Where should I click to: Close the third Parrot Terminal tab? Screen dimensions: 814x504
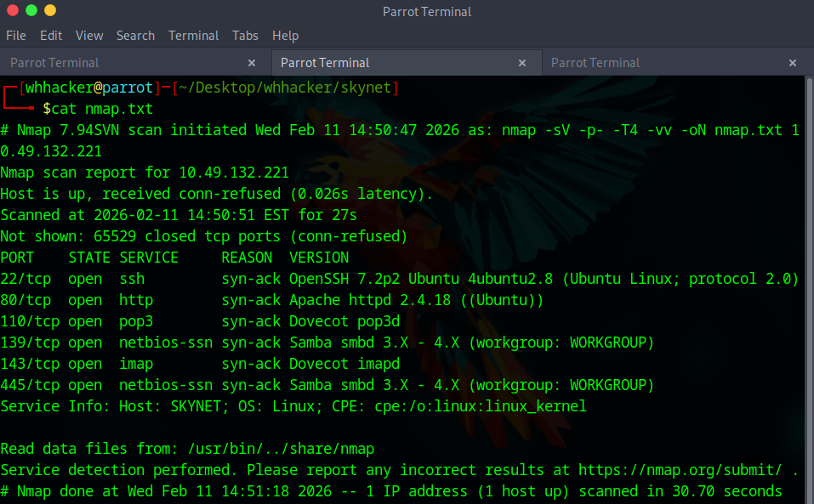793,63
